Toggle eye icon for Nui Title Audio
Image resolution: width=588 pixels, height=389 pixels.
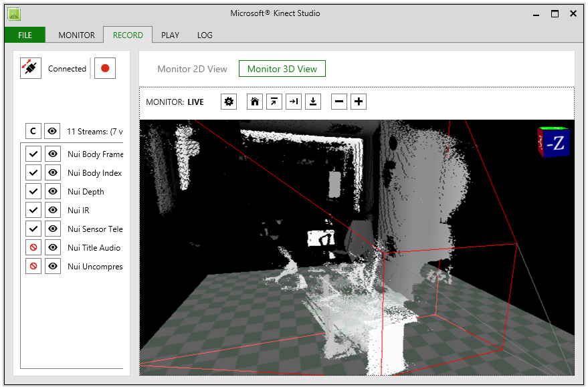point(53,248)
